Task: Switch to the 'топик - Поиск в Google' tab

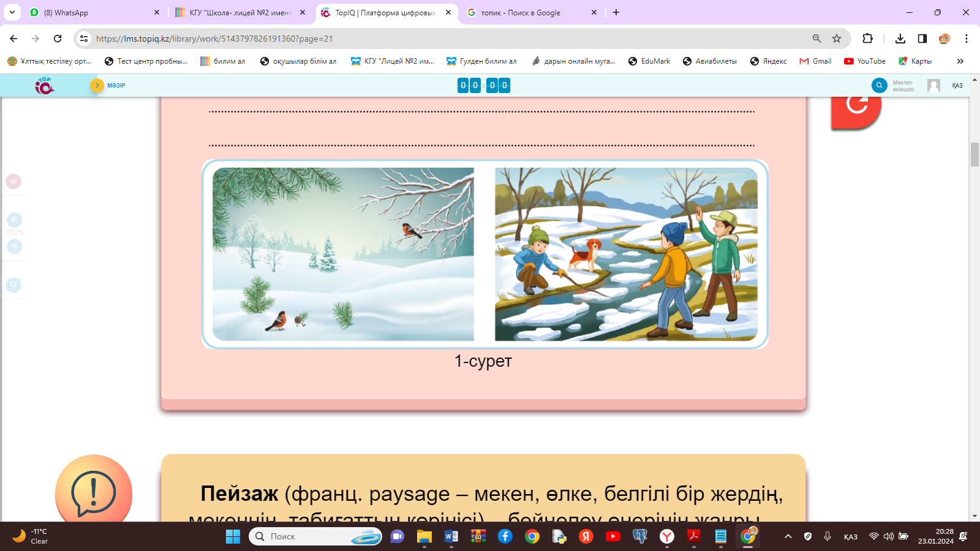Action: click(532, 12)
